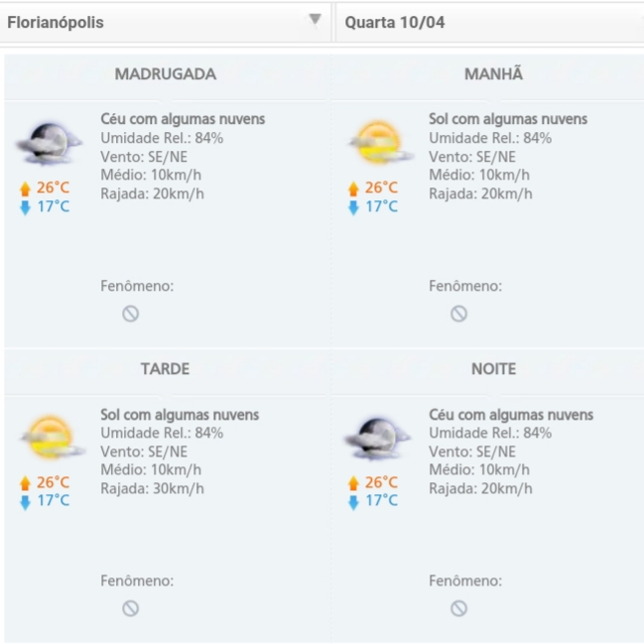
Task: Open the Quarta 10/04 date selector
Action: [486, 22]
